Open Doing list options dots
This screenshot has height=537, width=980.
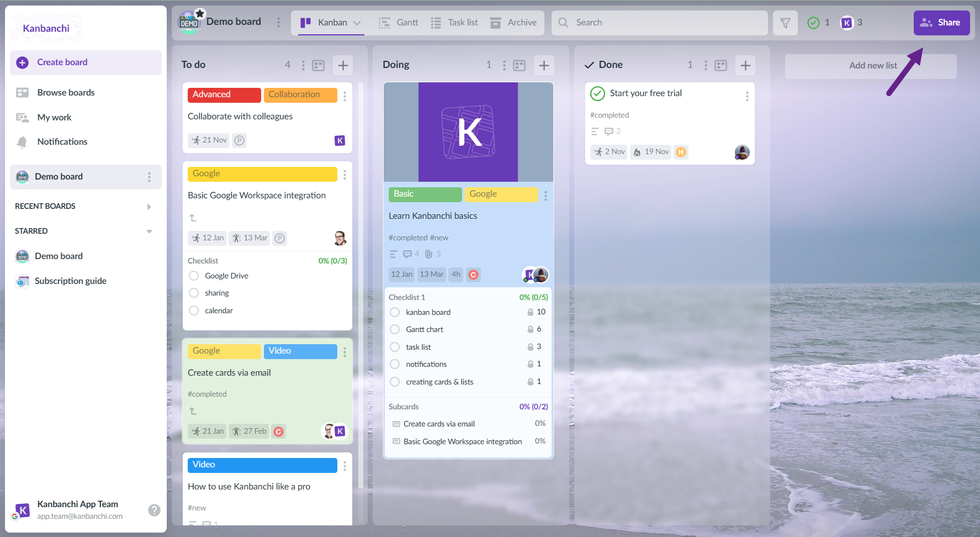504,65
